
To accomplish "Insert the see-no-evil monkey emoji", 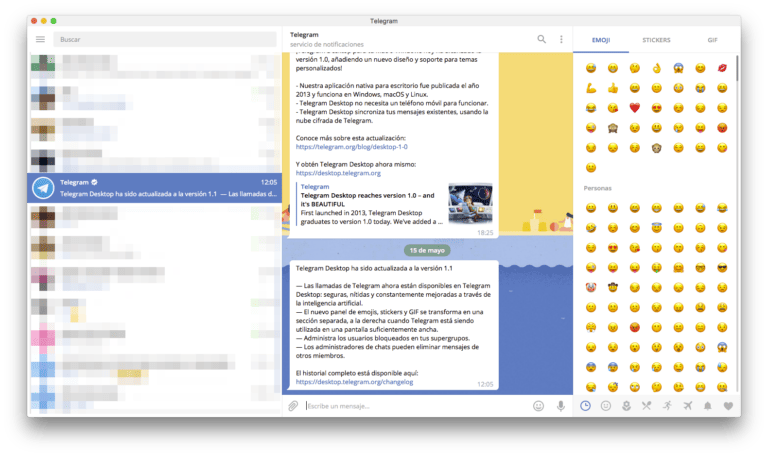I will tap(613, 128).
